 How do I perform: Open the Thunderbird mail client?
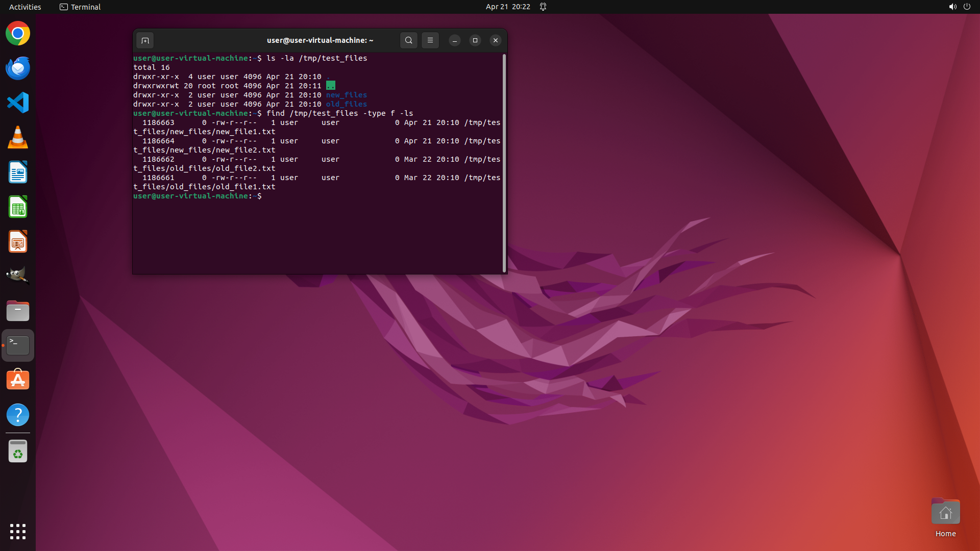point(18,68)
